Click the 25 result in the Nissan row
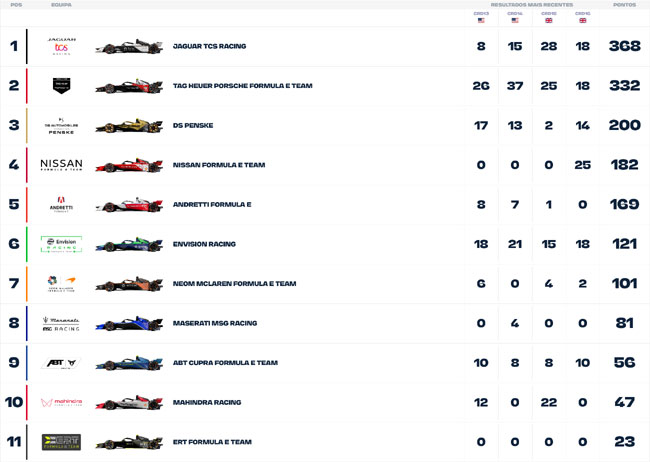 [583, 165]
